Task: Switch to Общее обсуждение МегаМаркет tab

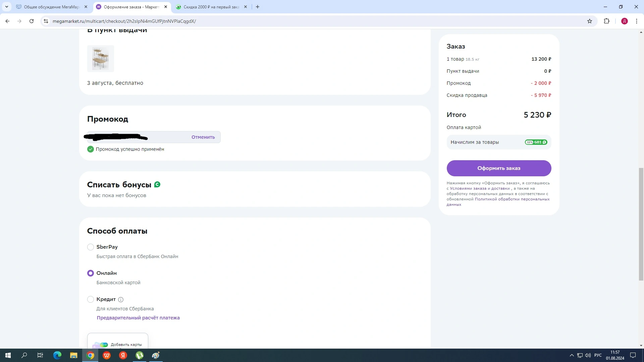Action: point(52,7)
